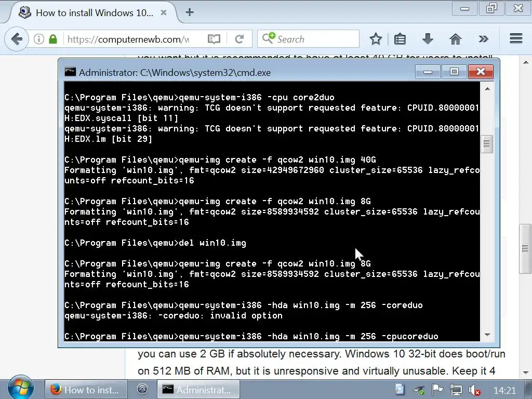This screenshot has height=399, width=532.
Task: Click the computernewb.com URL field
Action: click(128, 39)
